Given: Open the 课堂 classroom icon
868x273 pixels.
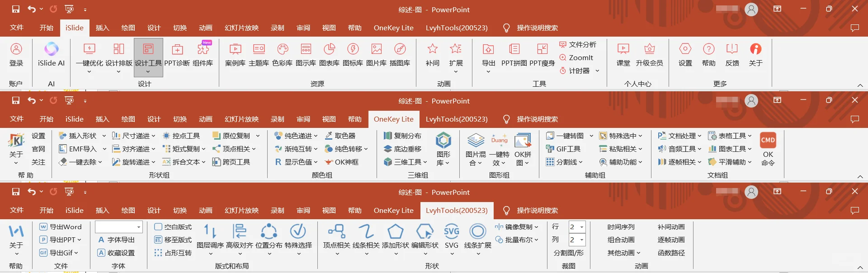Looking at the screenshot, I should pos(623,55).
